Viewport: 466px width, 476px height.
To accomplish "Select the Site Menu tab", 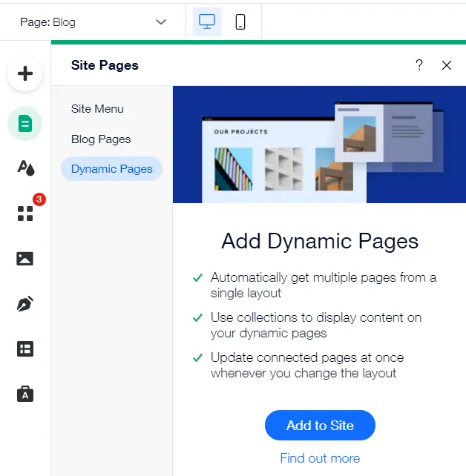I will (97, 109).
